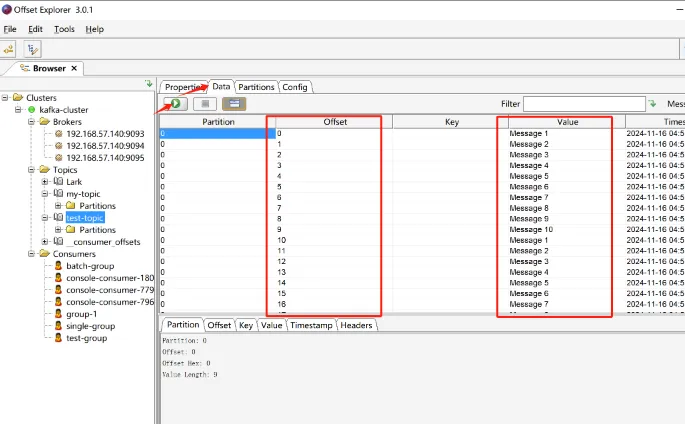
Task: Select console-consumer-180 in consumers list
Action: (x=110, y=278)
